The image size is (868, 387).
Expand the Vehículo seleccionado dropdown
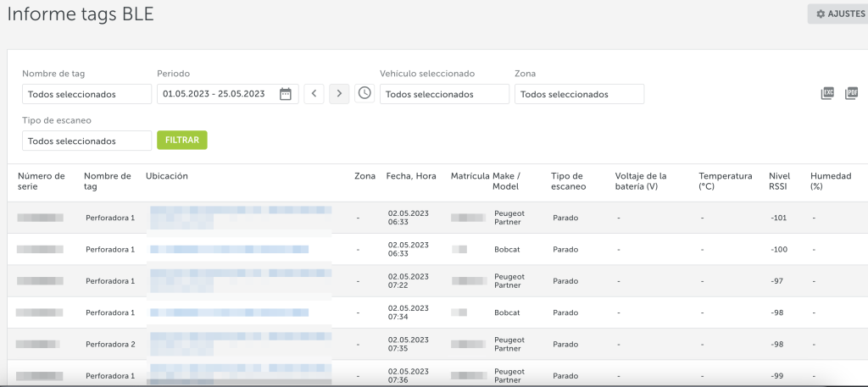pyautogui.click(x=444, y=94)
